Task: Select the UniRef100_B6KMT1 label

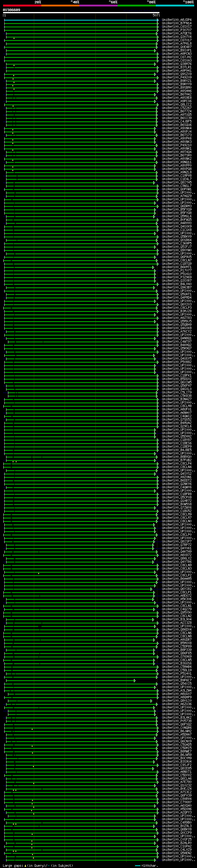Action: coord(177,267)
